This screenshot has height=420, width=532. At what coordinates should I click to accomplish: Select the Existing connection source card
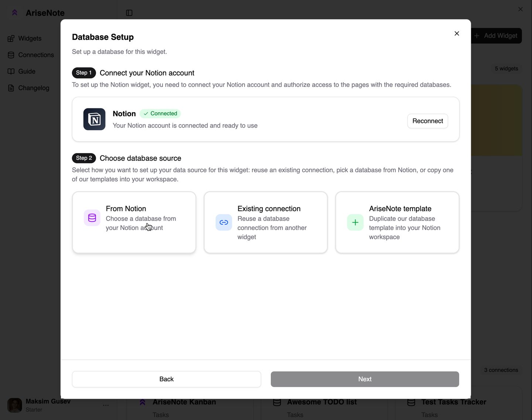click(x=266, y=222)
